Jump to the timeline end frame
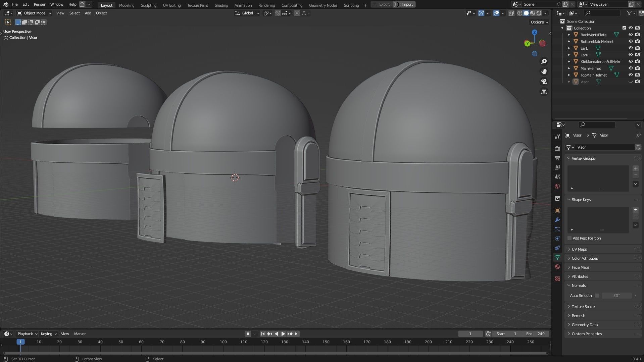The image size is (644, 362). coord(297,334)
